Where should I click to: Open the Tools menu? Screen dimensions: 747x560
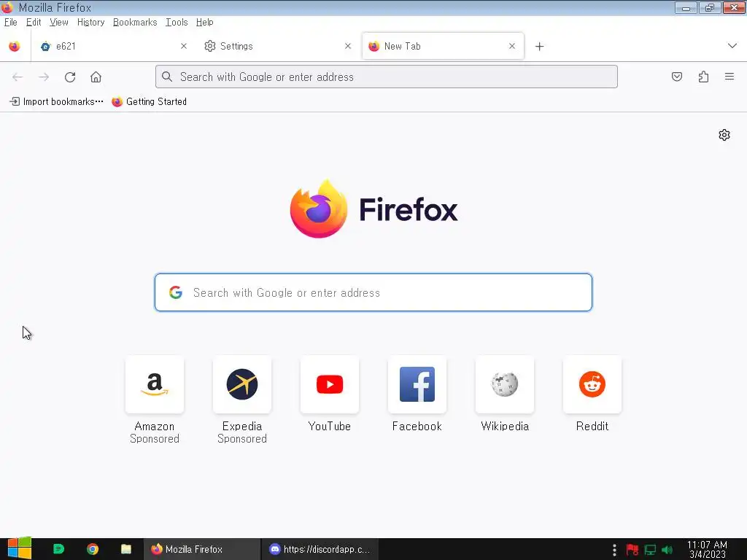coord(177,23)
